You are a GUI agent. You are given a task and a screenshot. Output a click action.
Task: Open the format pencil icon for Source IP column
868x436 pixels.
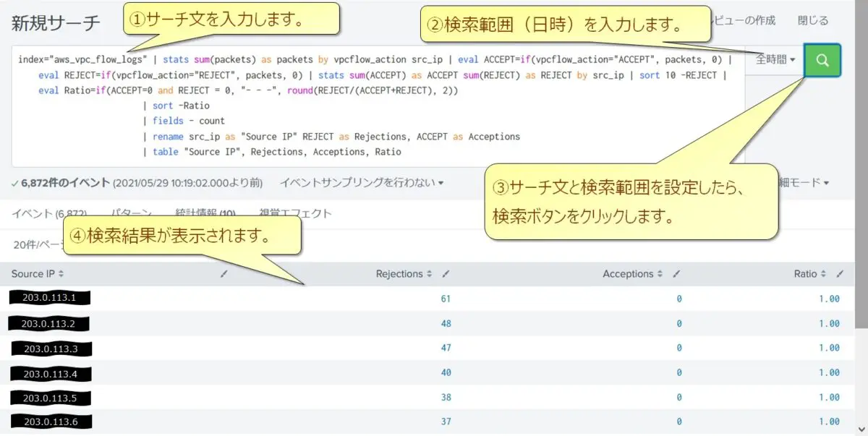[x=224, y=273]
